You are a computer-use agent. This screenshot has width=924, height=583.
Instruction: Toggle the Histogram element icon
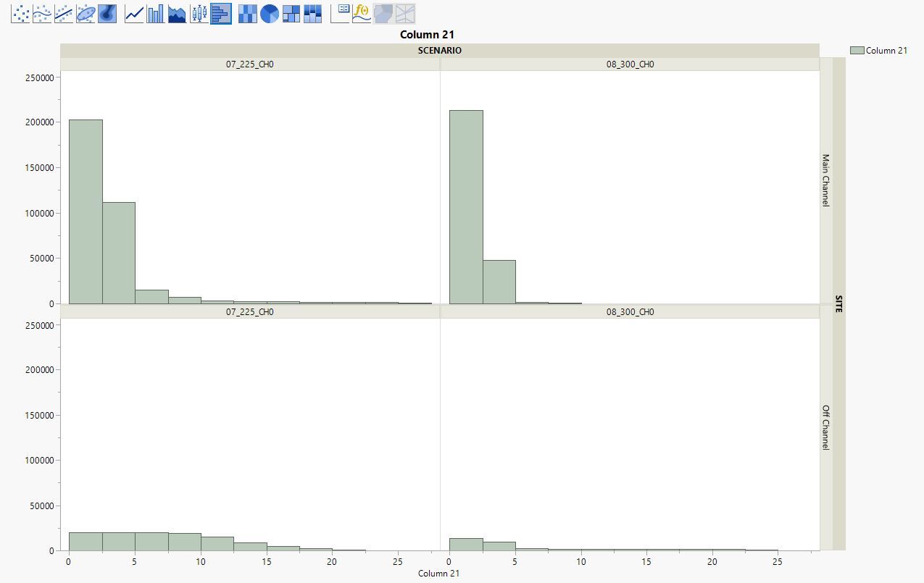[221, 13]
